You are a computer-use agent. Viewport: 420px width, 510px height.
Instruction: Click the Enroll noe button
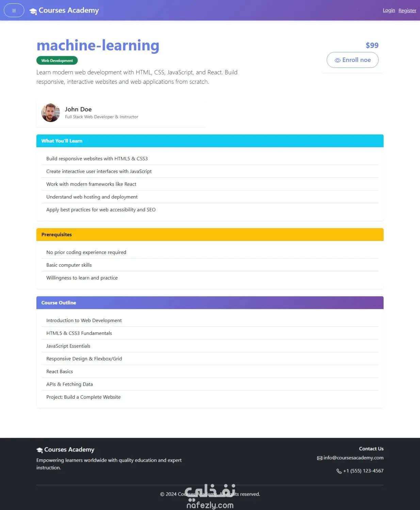(353, 60)
